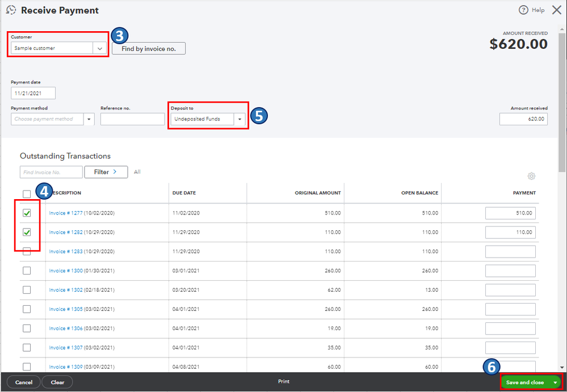Close the Receive Payment window
Viewport: 567px width, 392px height.
[x=557, y=10]
